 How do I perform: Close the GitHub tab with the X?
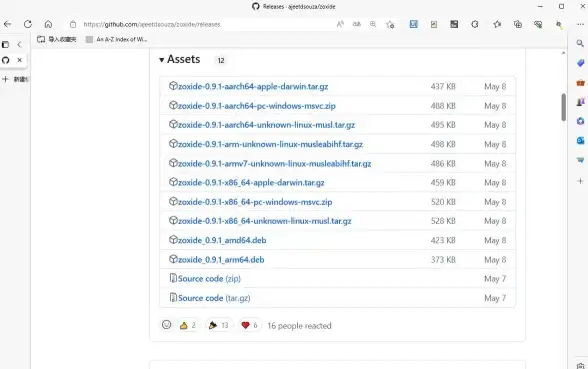click(x=20, y=60)
